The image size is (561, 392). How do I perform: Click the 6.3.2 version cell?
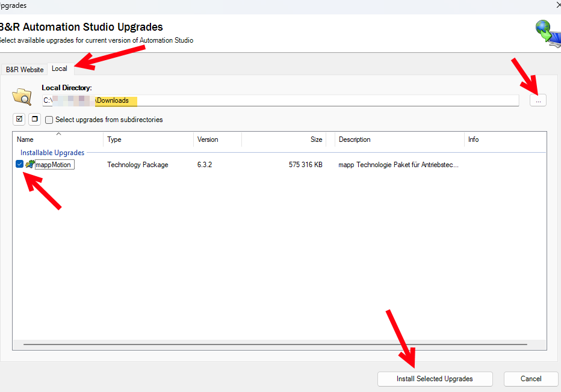(205, 165)
